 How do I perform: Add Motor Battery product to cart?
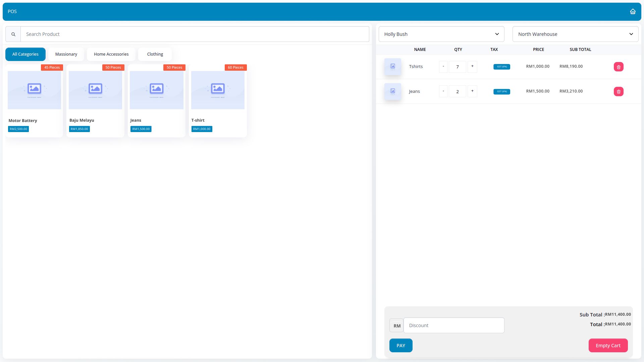coord(34,101)
